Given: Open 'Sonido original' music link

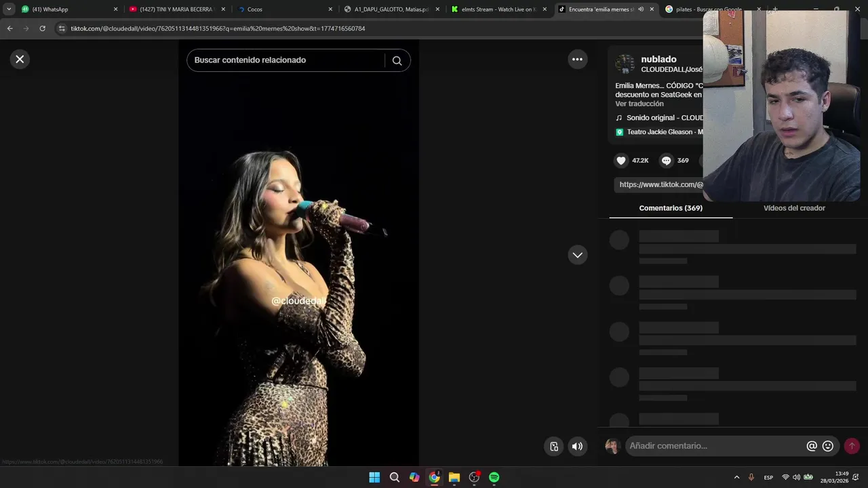Looking at the screenshot, I should pos(665,118).
